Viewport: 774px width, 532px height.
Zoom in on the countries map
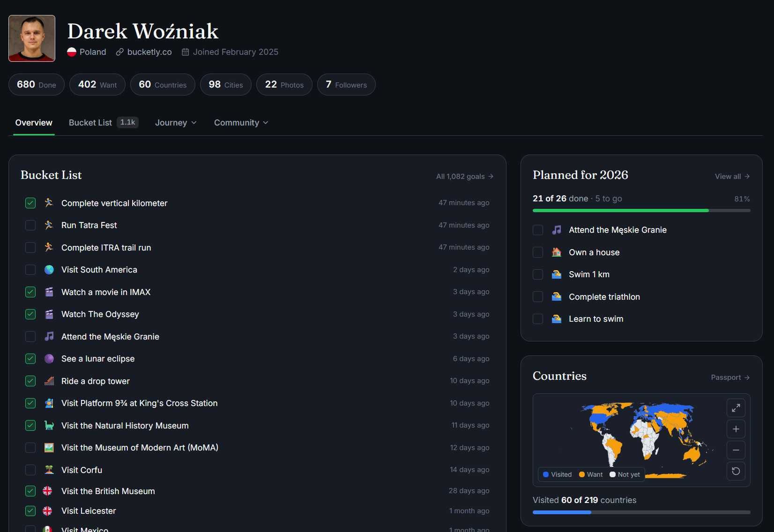736,429
